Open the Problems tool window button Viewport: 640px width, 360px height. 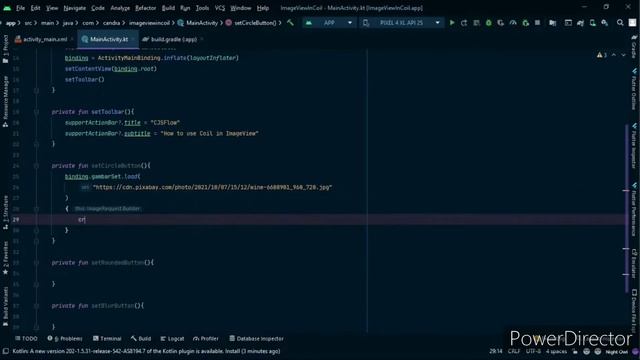(65, 339)
